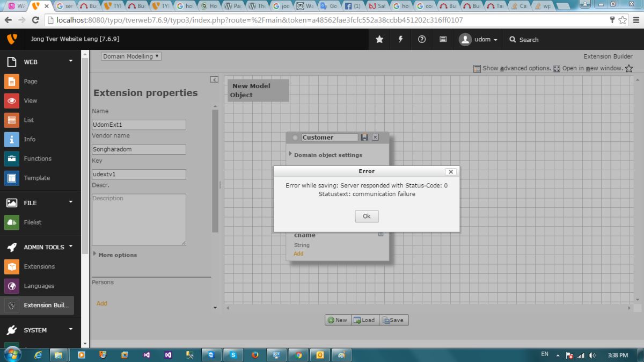This screenshot has height=362, width=644.
Task: Click the volume icon in system tray
Action: click(x=592, y=356)
